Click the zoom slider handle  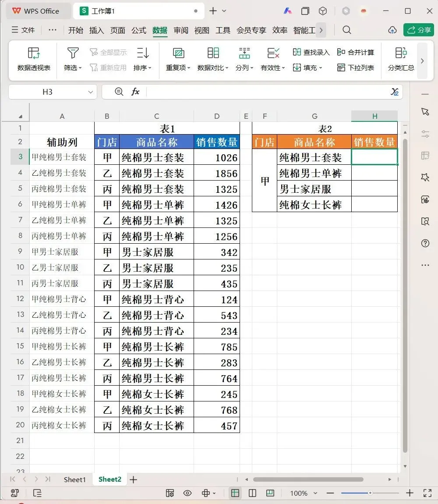[370, 493]
